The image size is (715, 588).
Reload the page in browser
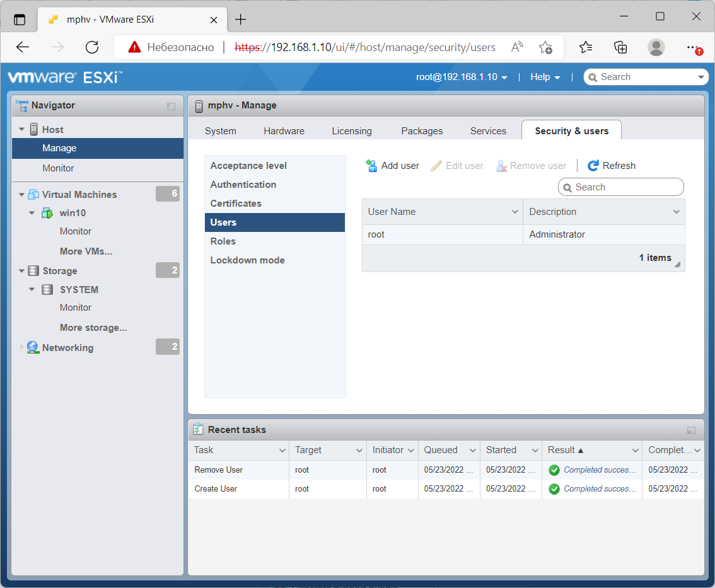[x=92, y=47]
